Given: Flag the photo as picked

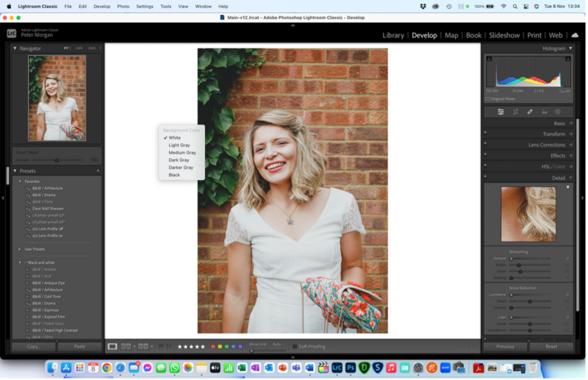Looking at the screenshot, I should [161, 346].
